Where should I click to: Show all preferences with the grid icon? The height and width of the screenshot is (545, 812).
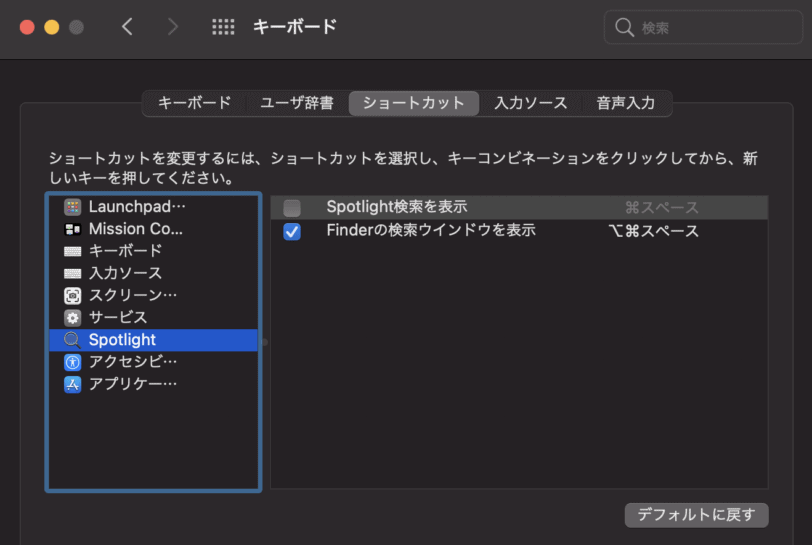tap(223, 27)
